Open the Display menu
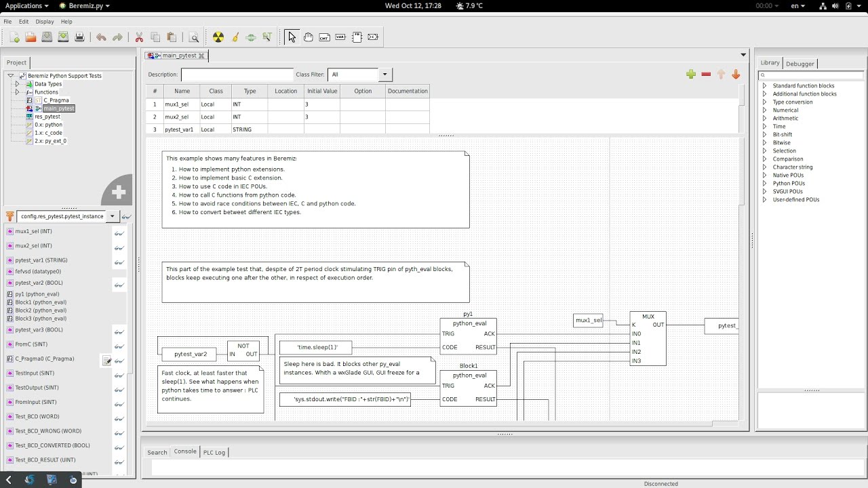This screenshot has height=488, width=868. click(x=45, y=22)
